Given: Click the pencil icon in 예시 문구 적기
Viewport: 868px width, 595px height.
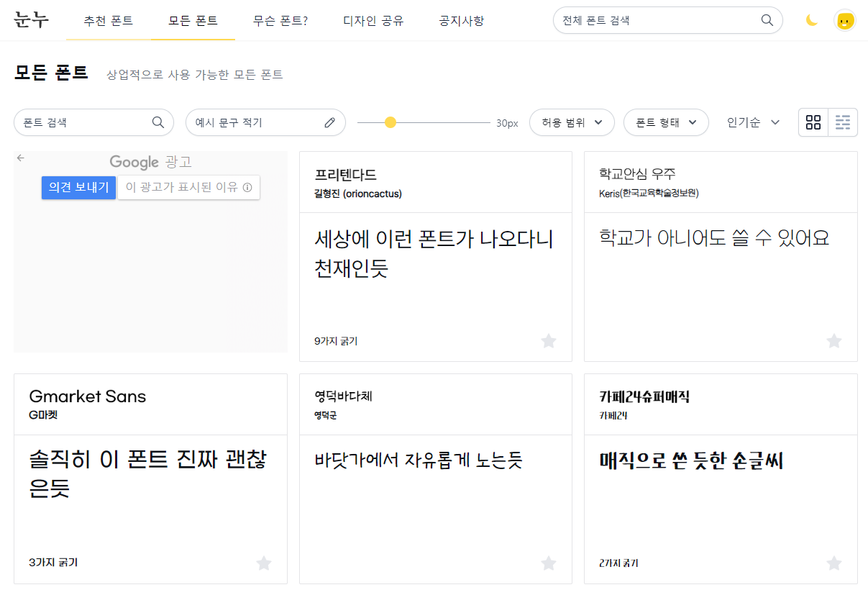Looking at the screenshot, I should 330,122.
